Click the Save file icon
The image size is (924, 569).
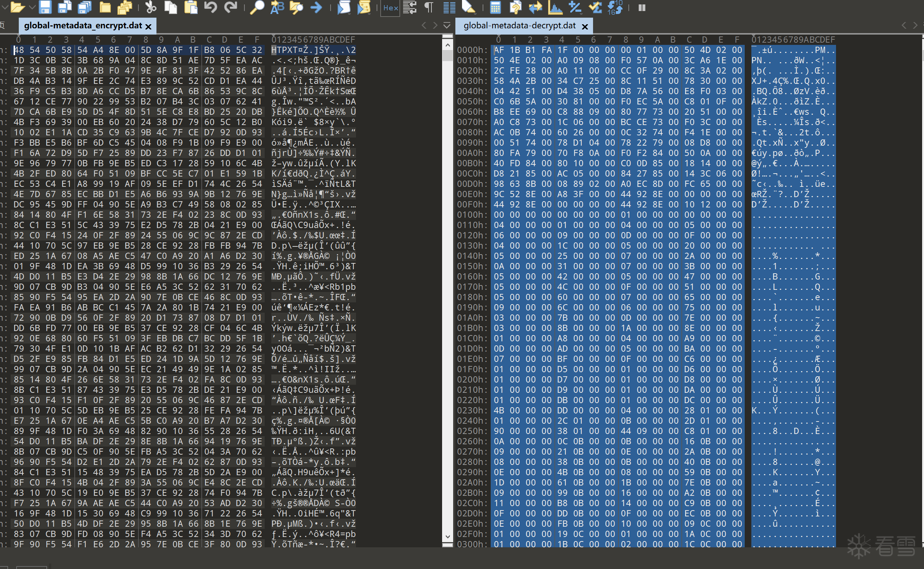(x=46, y=7)
